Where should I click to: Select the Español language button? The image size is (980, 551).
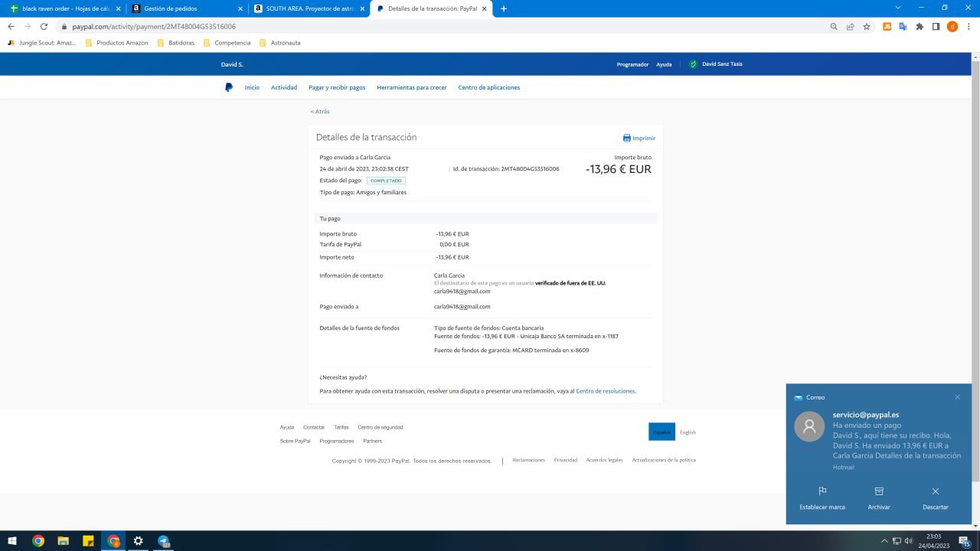pyautogui.click(x=661, y=432)
